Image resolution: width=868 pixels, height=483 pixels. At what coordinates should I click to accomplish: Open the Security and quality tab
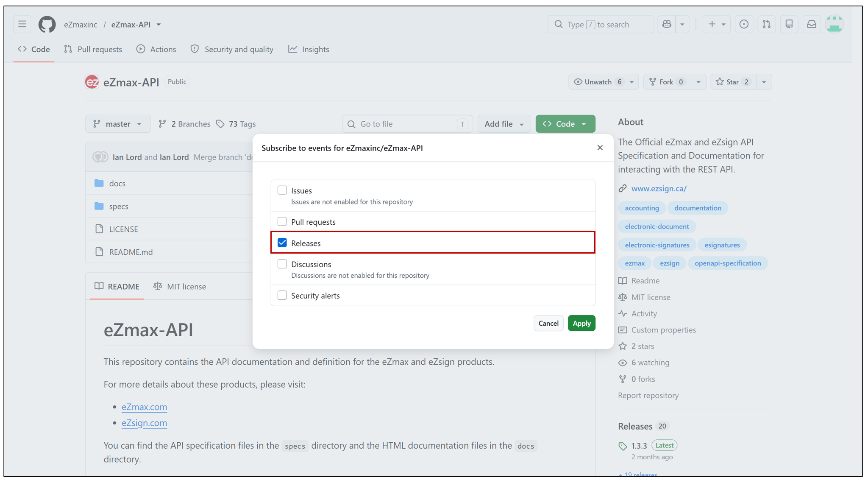(232, 49)
